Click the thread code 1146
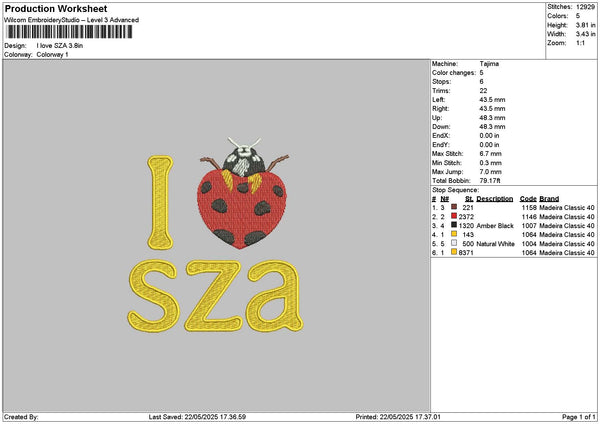 (x=529, y=217)
